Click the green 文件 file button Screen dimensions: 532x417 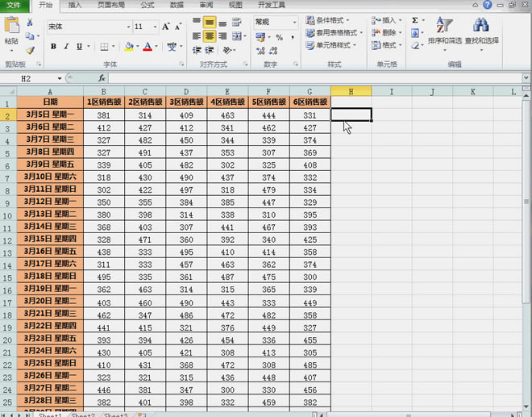(15, 5)
